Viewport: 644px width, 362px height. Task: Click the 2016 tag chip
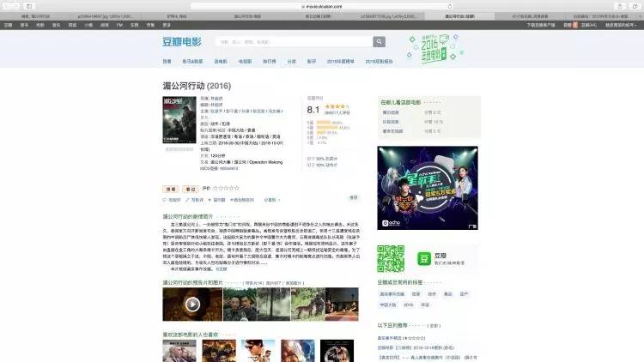click(x=409, y=304)
